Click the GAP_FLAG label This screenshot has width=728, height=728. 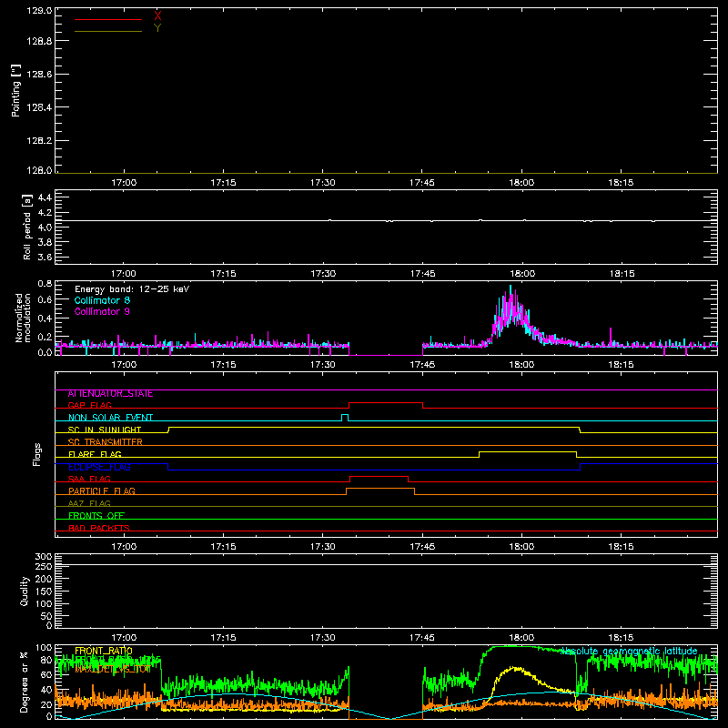point(89,406)
